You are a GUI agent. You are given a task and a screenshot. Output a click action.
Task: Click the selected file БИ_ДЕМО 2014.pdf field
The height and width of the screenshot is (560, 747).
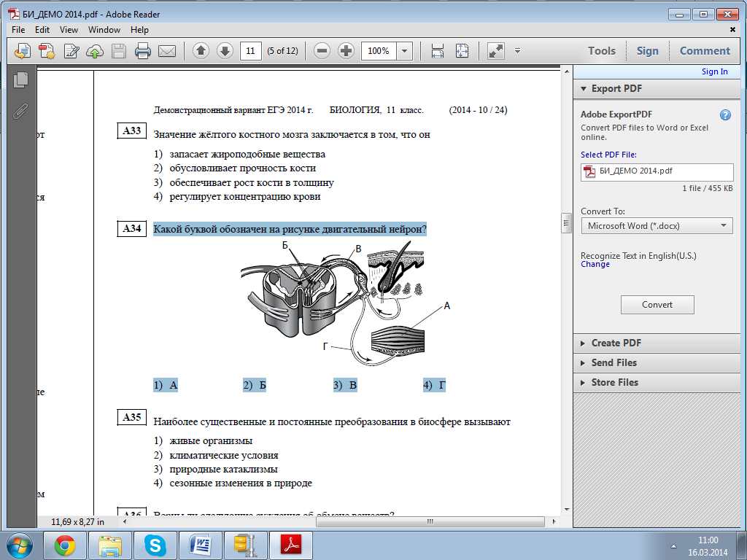(657, 172)
